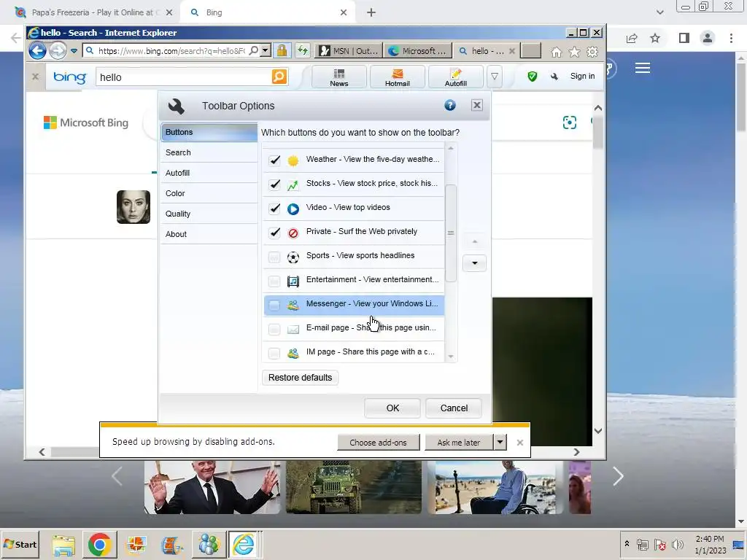Click Sign in on the Bing toolbar
This screenshot has height=560, width=747.
(582, 76)
